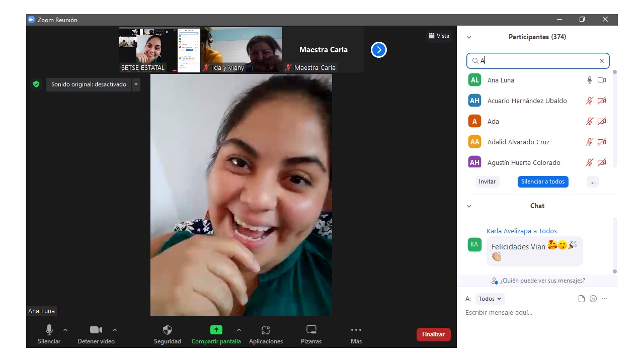
Task: Click the Silenciar microphone icon
Action: pyautogui.click(x=49, y=330)
